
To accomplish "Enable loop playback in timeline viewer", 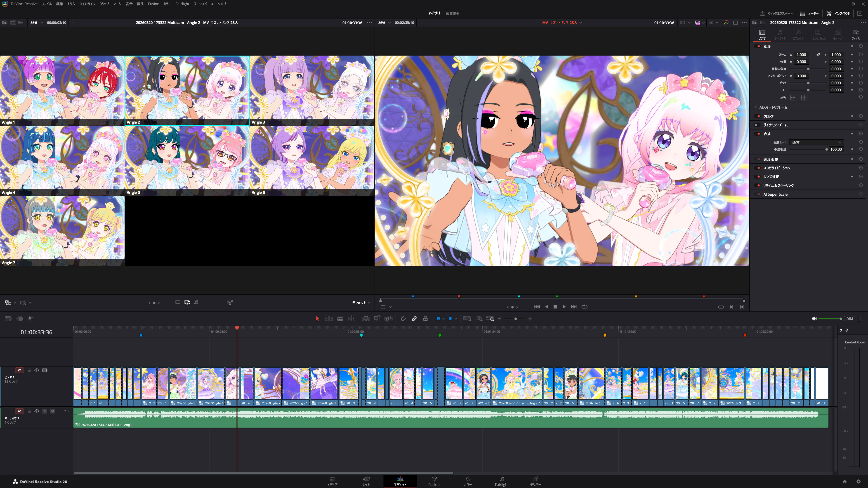I will click(x=585, y=307).
